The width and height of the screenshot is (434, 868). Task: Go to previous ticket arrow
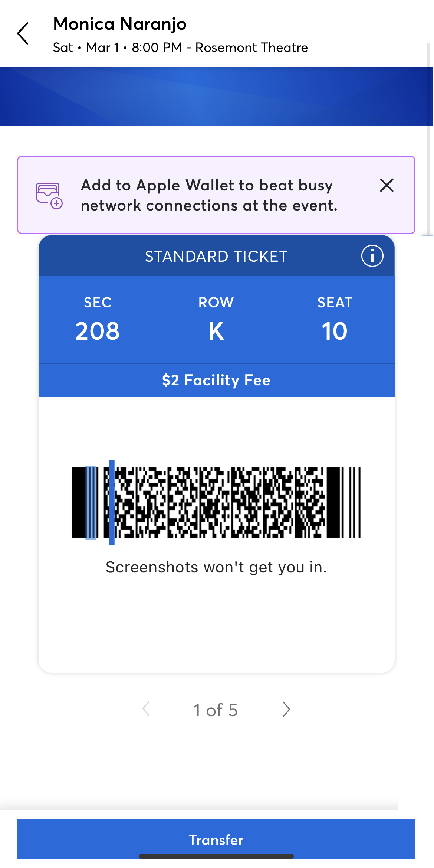tap(147, 709)
